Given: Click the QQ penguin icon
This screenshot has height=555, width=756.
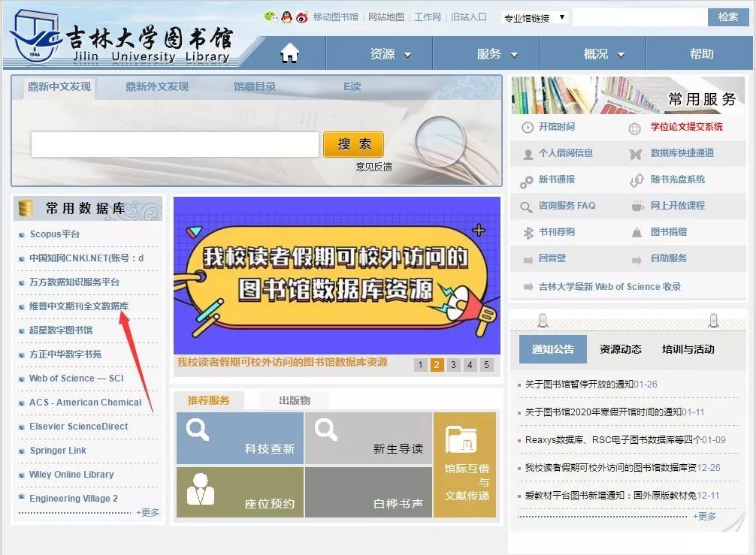Looking at the screenshot, I should click(x=286, y=17).
